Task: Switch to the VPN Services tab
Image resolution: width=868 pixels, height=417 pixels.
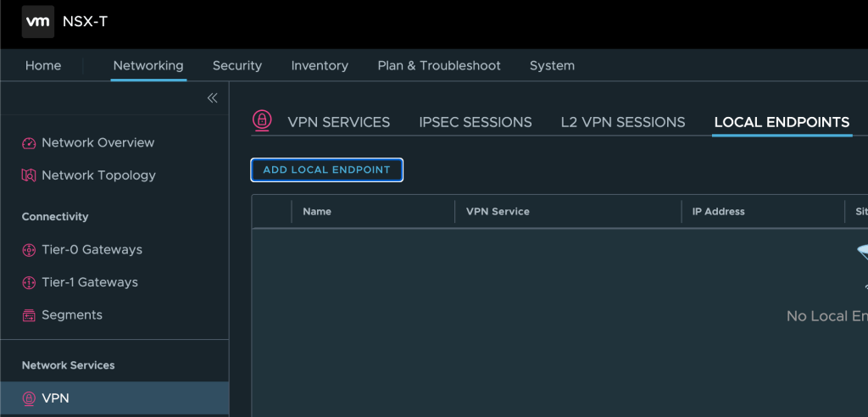Action: coord(338,122)
